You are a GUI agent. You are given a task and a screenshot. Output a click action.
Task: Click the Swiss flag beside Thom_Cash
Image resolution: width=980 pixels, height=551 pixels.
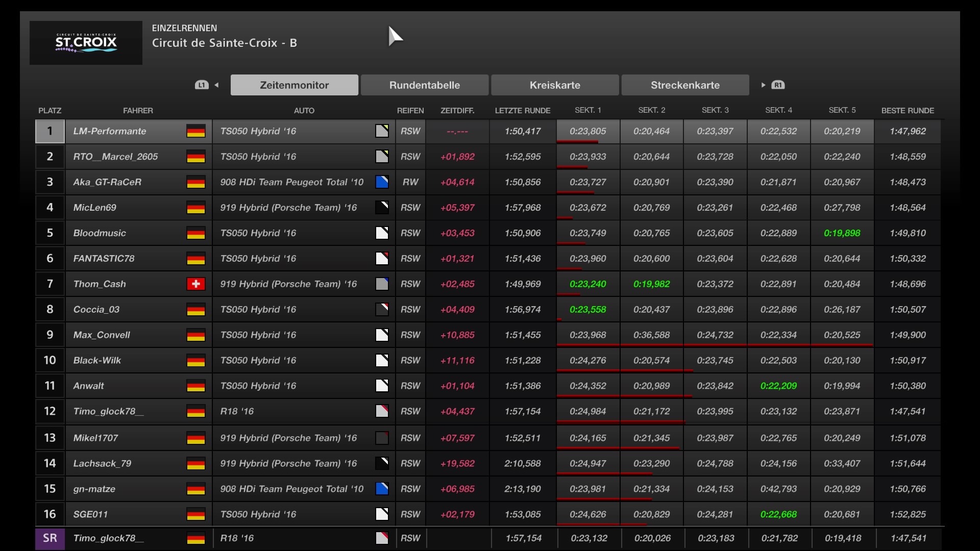195,284
